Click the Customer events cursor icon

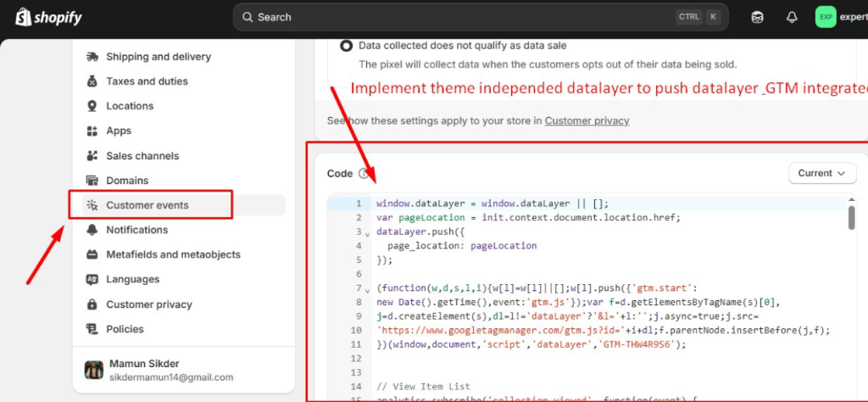point(92,205)
